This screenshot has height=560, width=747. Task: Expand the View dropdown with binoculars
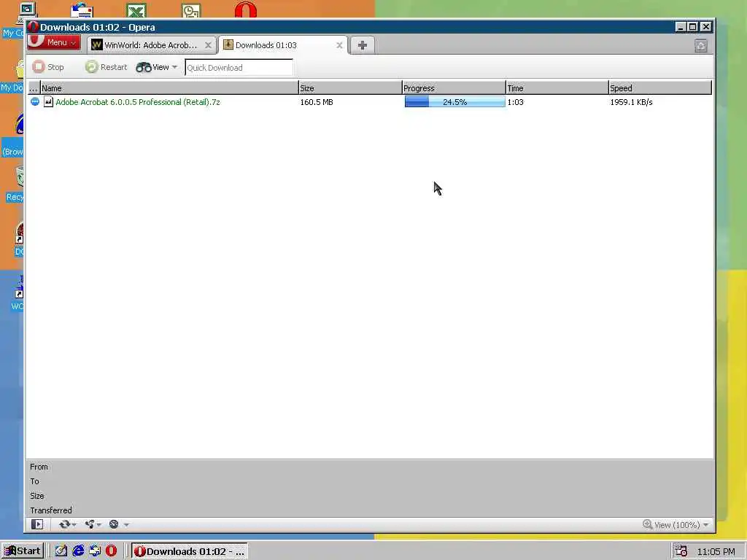point(157,67)
